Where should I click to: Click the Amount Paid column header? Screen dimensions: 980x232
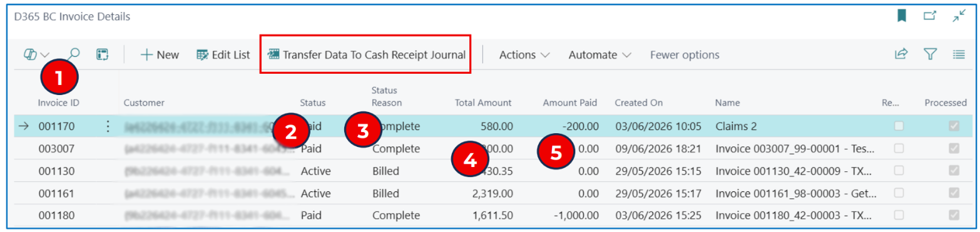coord(570,103)
